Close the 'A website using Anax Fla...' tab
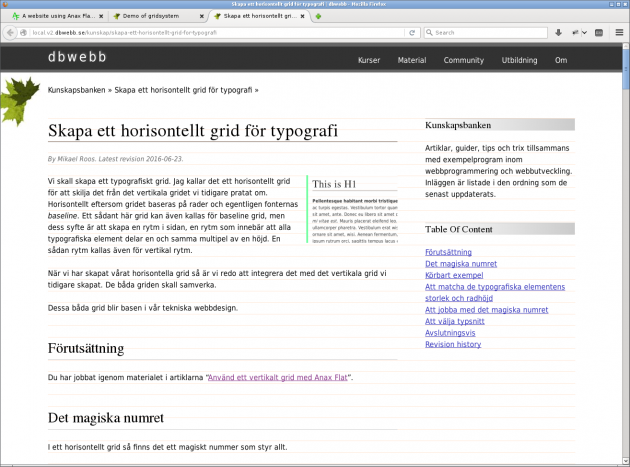The height and width of the screenshot is (467, 630). (x=101, y=16)
